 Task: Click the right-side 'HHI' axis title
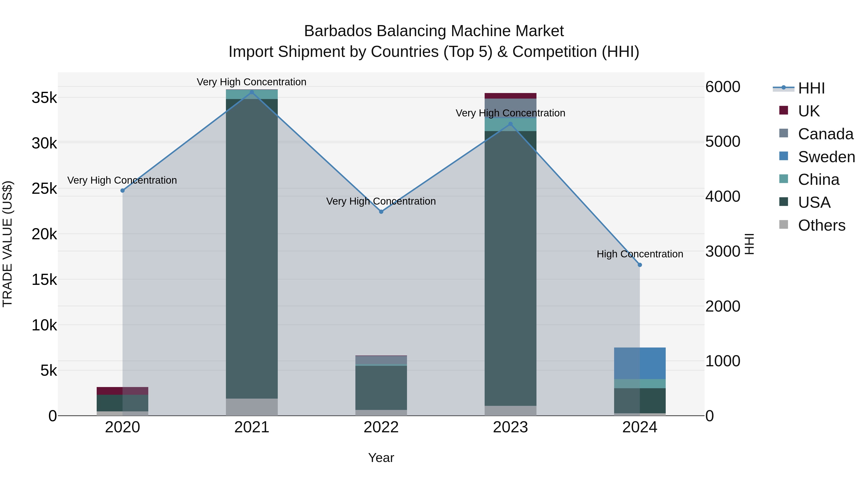pyautogui.click(x=749, y=244)
